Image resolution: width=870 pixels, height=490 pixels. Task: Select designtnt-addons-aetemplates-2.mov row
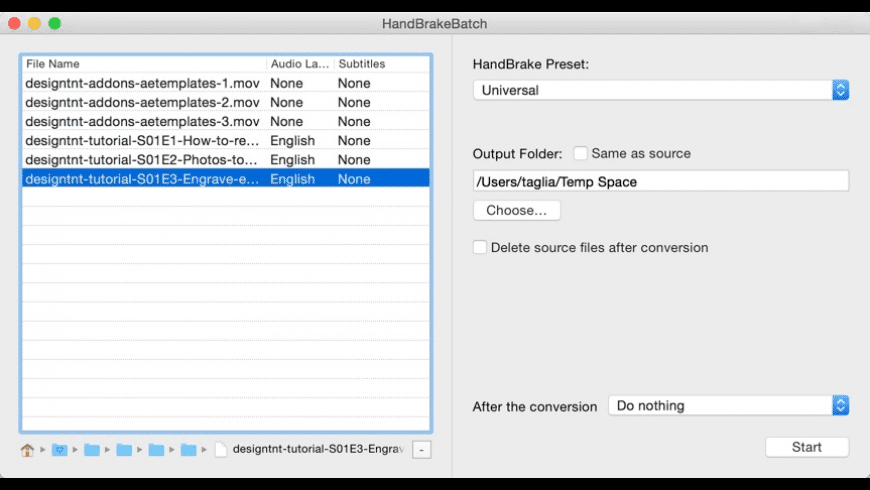[226, 102]
